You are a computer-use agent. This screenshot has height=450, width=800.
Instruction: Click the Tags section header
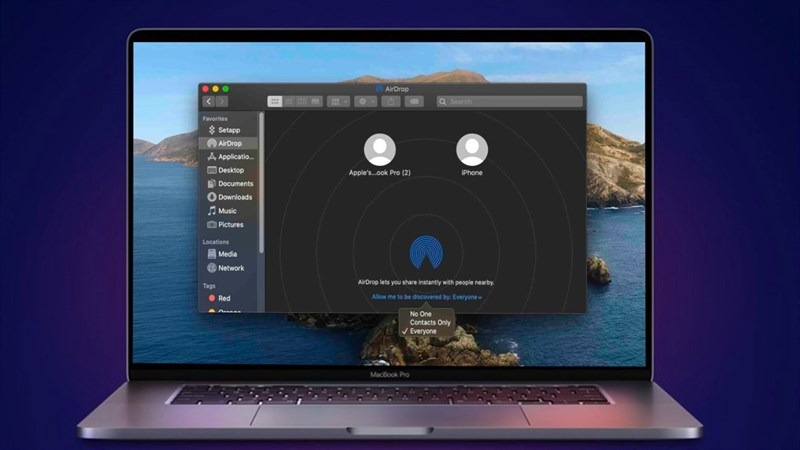[209, 286]
